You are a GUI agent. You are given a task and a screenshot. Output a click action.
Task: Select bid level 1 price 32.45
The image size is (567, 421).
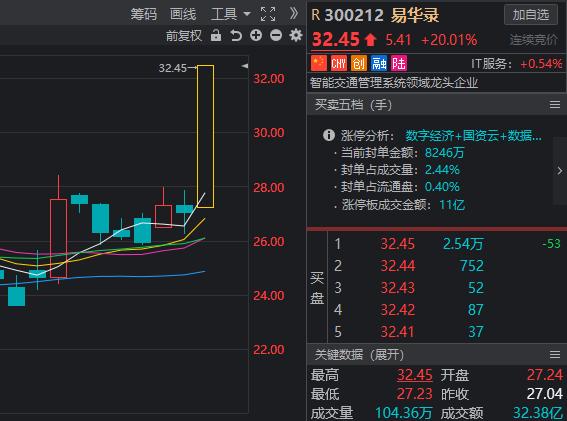[397, 244]
